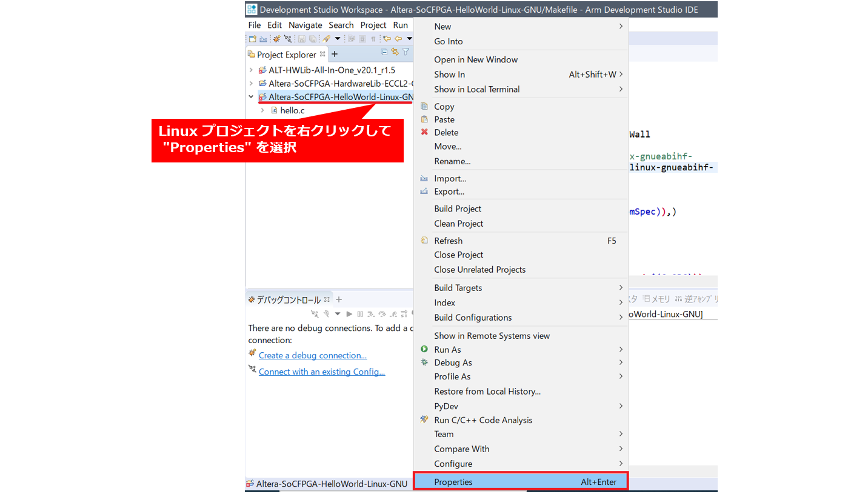Image resolution: width=868 pixels, height=494 pixels.
Task: Open the PyDev submenu
Action: pos(521,406)
